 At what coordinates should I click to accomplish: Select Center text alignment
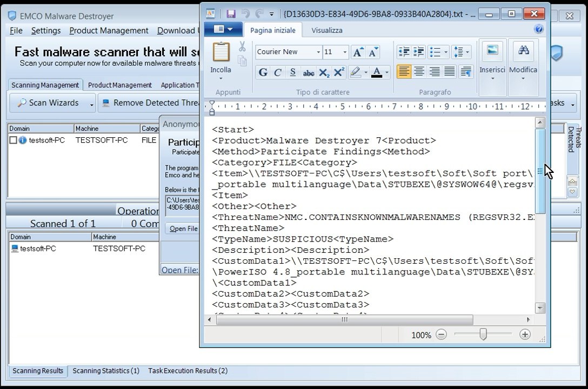coord(419,71)
